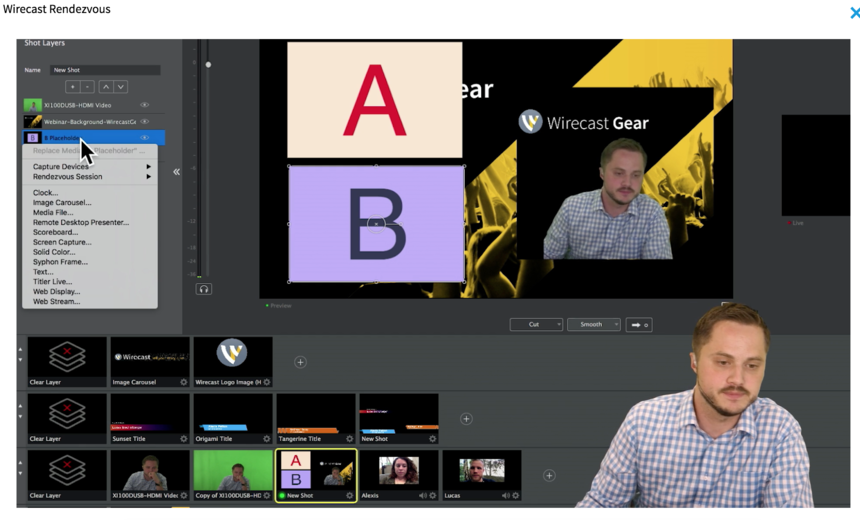Choose Titler Live... menu entry
This screenshot has width=860, height=520.
52,281
